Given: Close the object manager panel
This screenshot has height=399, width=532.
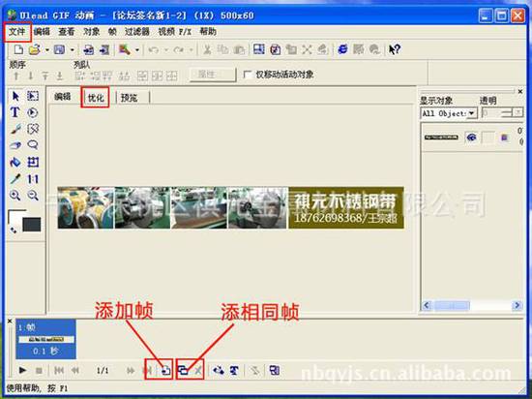Looking at the screenshot, I should click(x=520, y=91).
